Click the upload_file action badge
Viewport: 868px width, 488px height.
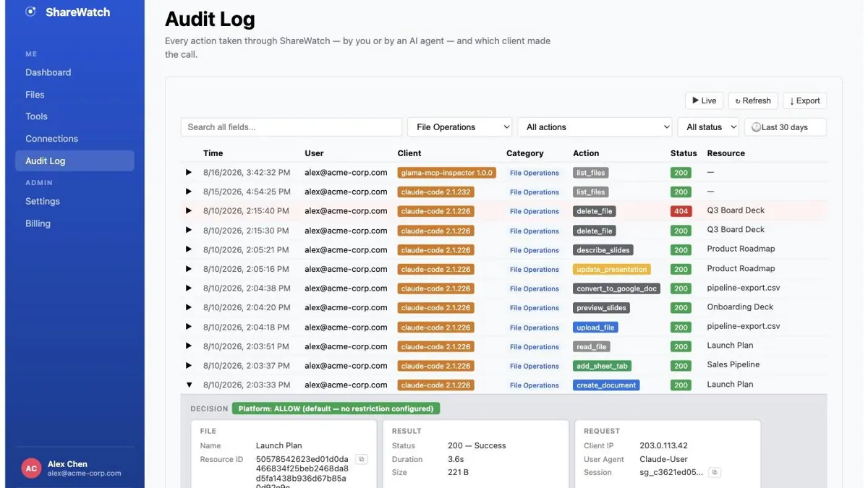[x=596, y=328]
